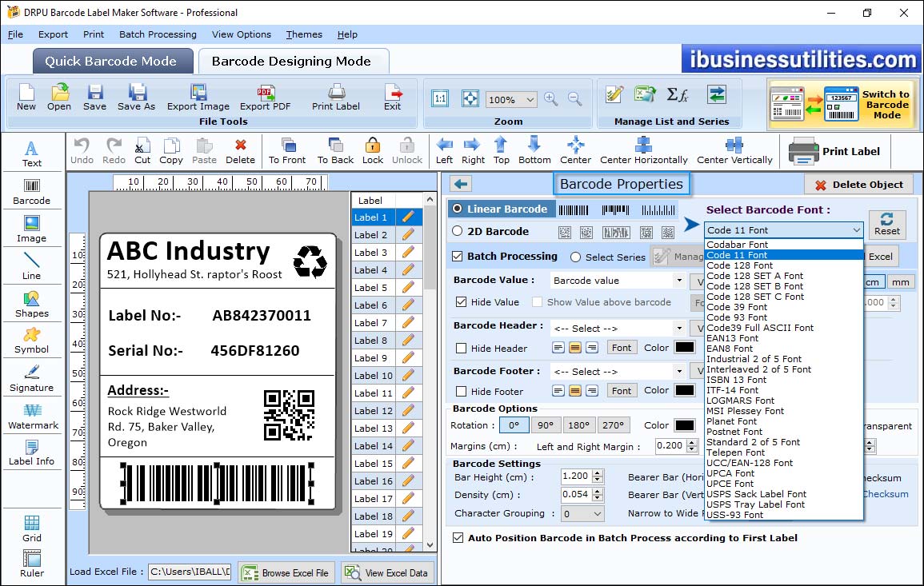Click the Reset button
This screenshot has height=586, width=924.
click(887, 224)
